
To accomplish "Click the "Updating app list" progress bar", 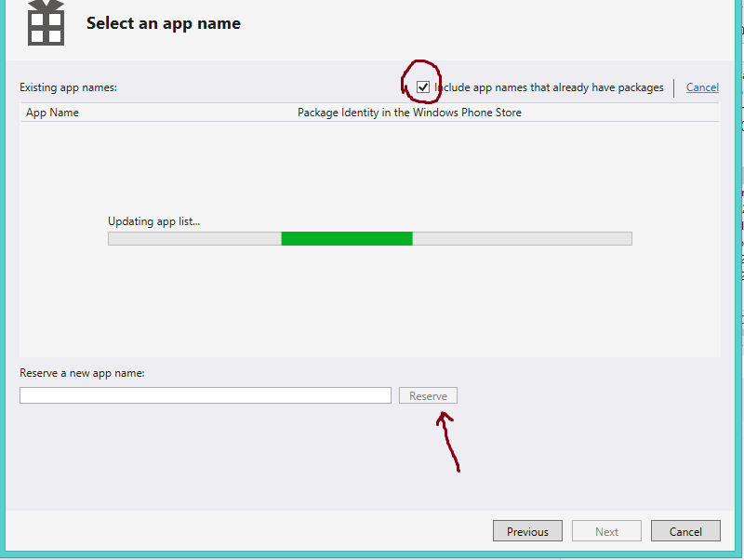I will tap(370, 238).
